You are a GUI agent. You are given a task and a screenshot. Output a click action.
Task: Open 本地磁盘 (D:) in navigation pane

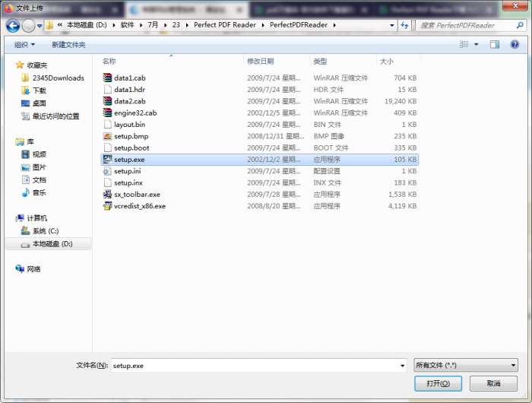[52, 244]
